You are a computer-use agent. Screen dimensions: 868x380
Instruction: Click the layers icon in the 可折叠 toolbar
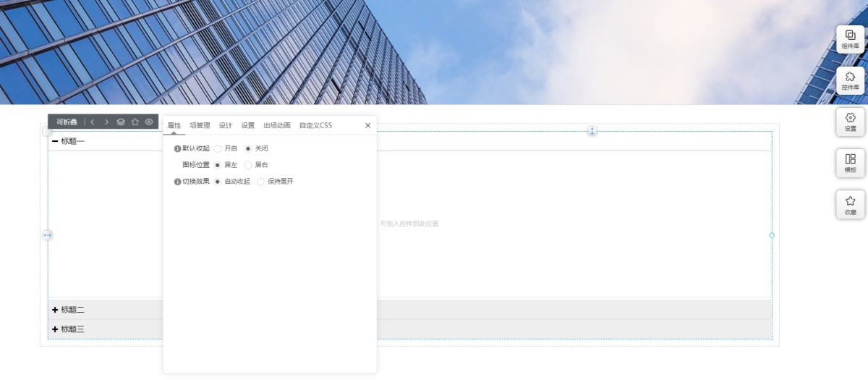point(121,122)
